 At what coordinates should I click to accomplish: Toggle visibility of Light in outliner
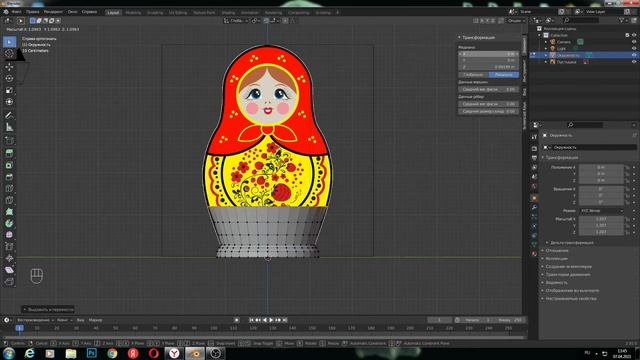[634, 48]
